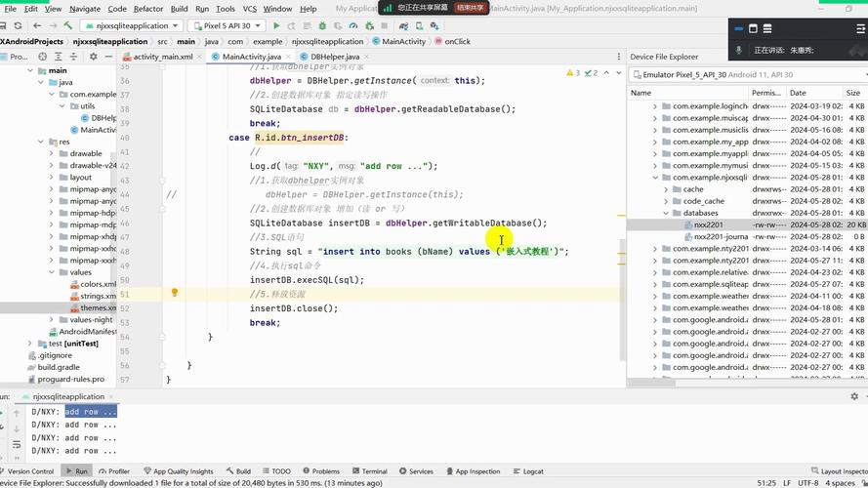Open Project panel settings gear

(93, 57)
